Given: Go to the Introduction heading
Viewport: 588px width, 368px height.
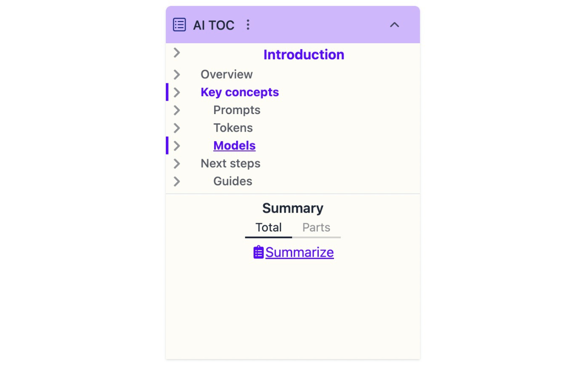Looking at the screenshot, I should [304, 55].
